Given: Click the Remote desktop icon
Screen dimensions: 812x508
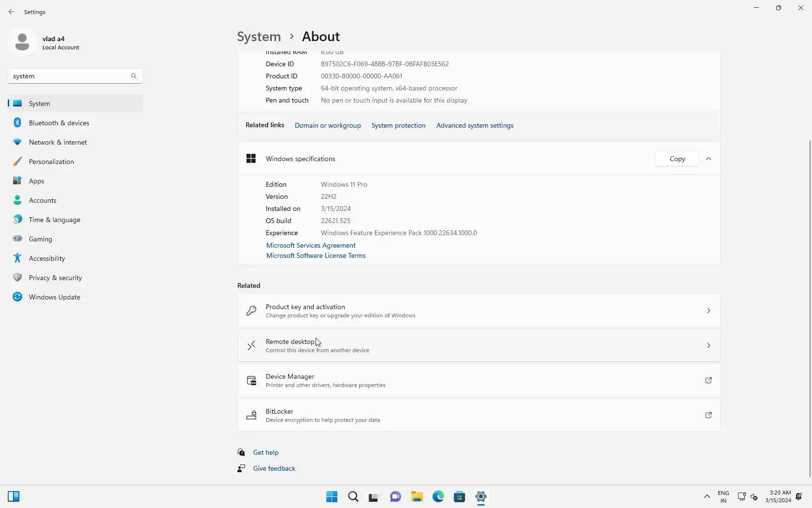Looking at the screenshot, I should point(251,345).
